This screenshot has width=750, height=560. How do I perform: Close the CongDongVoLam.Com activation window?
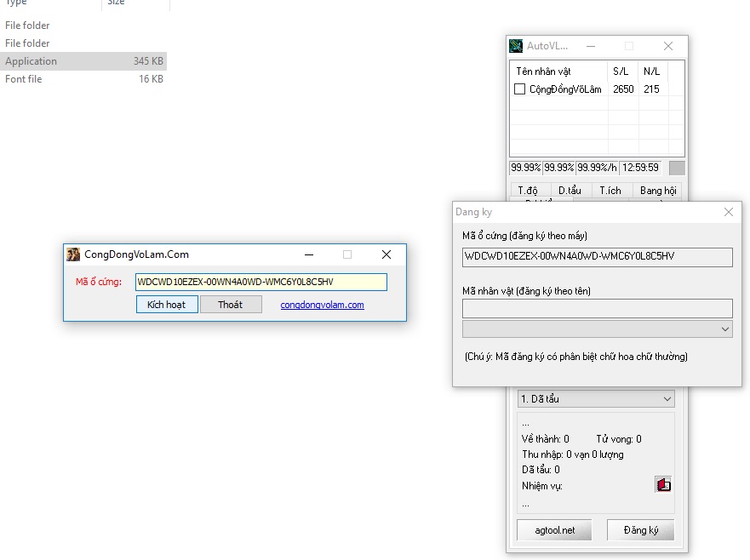[386, 254]
